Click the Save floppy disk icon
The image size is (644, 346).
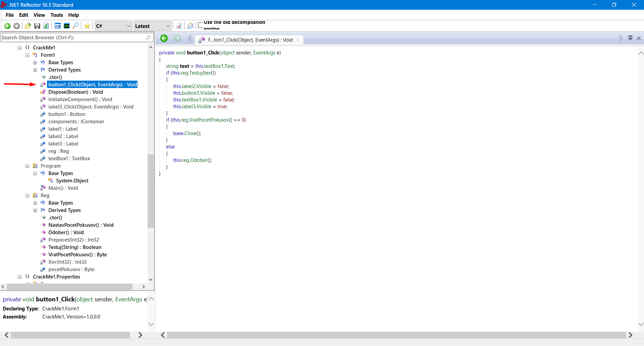point(37,26)
